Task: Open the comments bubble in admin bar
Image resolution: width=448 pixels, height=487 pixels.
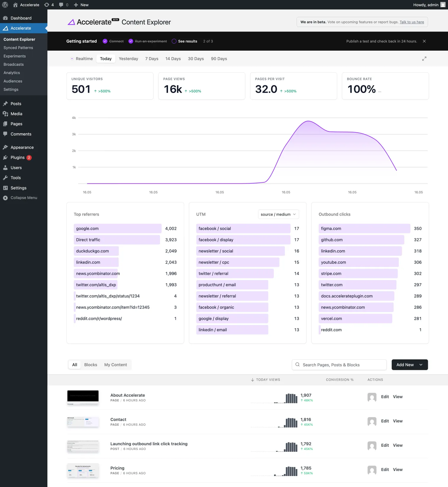Action: tap(63, 5)
